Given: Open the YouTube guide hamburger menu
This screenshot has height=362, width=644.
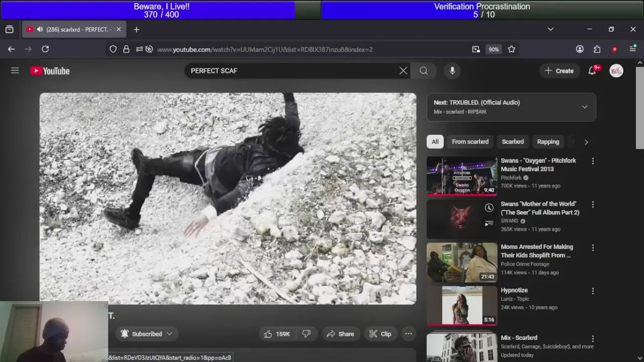Looking at the screenshot, I should coord(15,71).
